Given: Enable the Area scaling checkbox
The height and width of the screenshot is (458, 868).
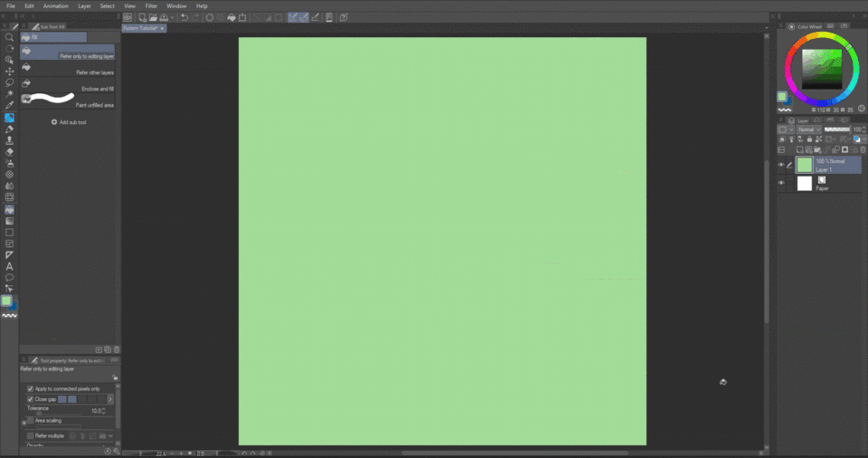Looking at the screenshot, I should click(31, 420).
